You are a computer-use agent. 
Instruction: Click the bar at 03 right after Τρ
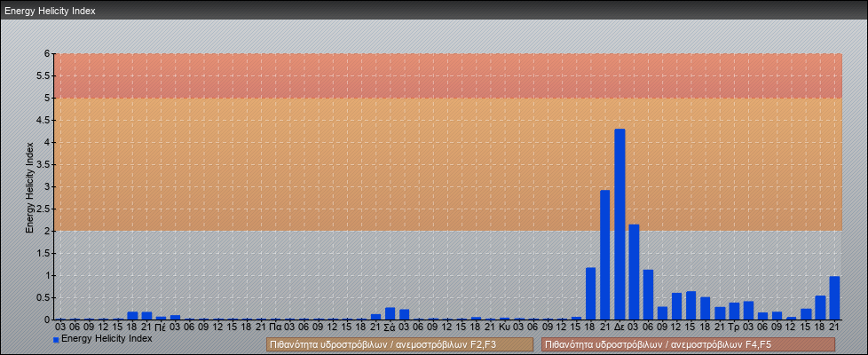(x=748, y=310)
